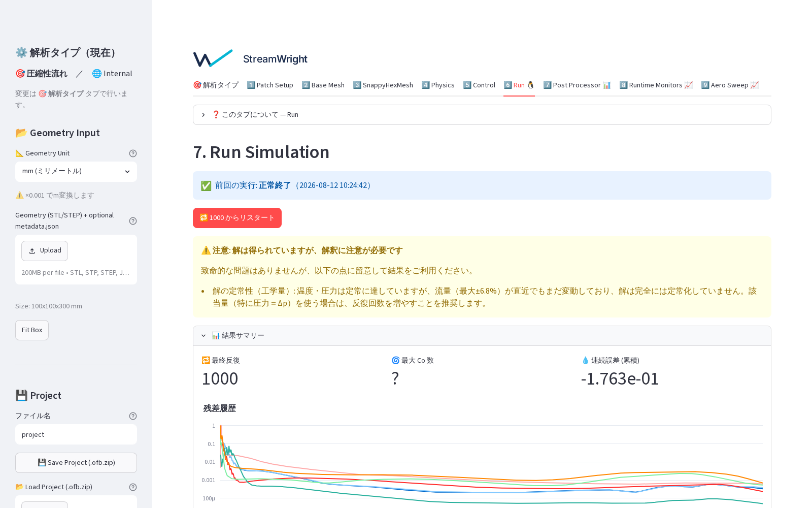Viewport: 812px width, 508px height.
Task: Expand the このタブについて — Run section
Action: tap(482, 115)
